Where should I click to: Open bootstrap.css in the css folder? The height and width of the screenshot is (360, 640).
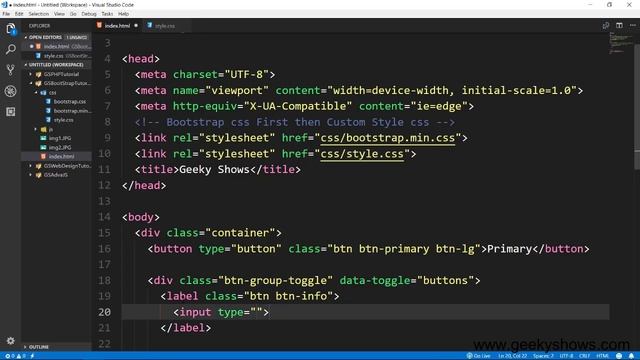70,102
